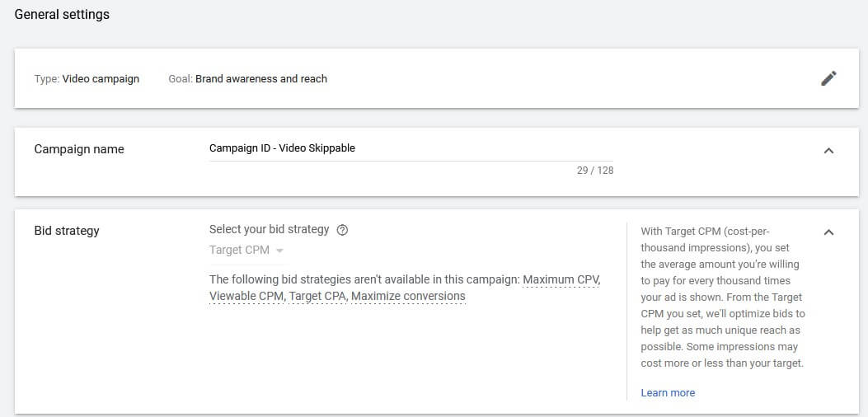Collapse the Bid strategy section
This screenshot has height=417, width=868.
click(x=828, y=232)
